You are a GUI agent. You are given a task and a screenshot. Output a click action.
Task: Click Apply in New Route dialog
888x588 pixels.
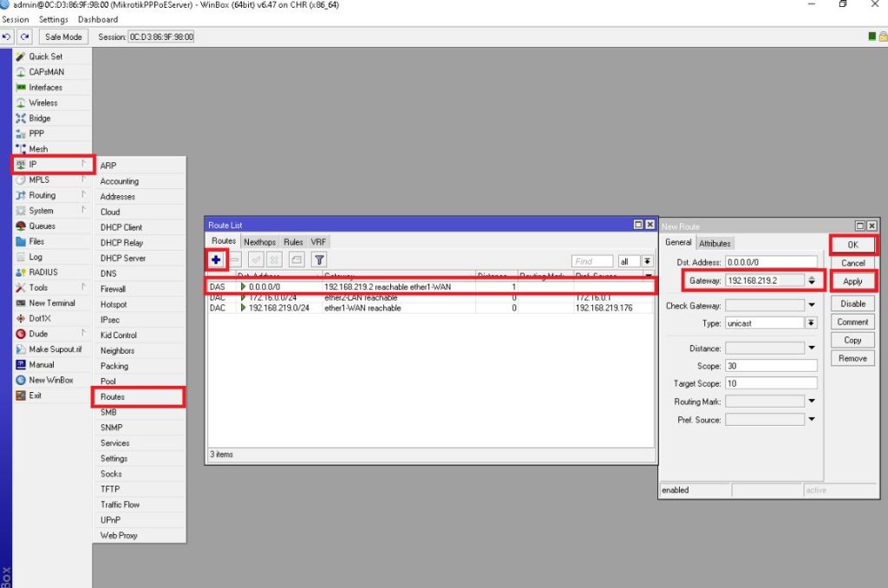(853, 282)
